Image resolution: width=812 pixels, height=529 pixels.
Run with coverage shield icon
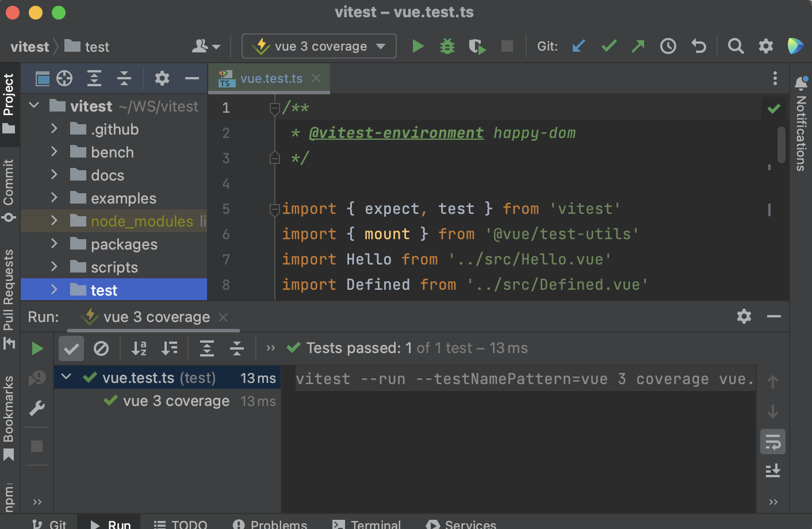pos(477,46)
